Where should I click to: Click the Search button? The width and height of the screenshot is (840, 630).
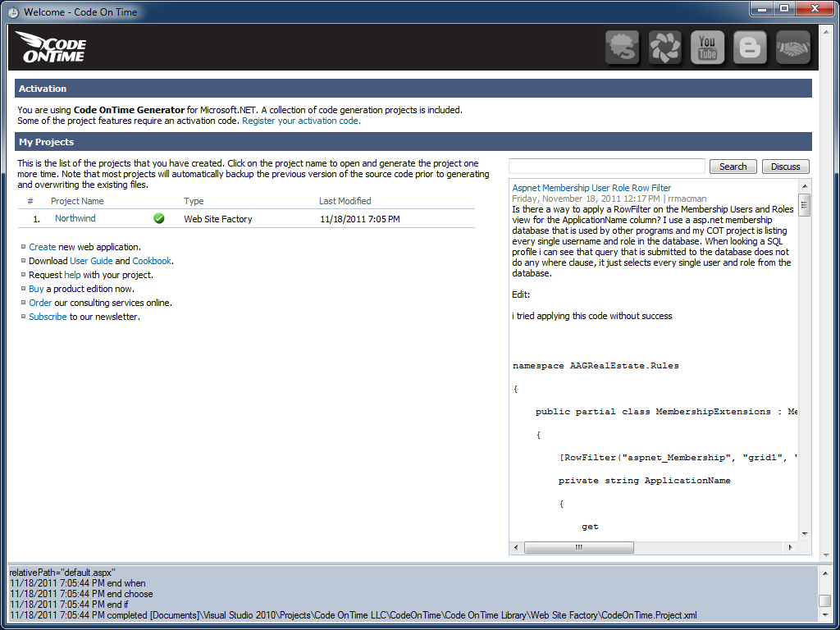pos(733,167)
